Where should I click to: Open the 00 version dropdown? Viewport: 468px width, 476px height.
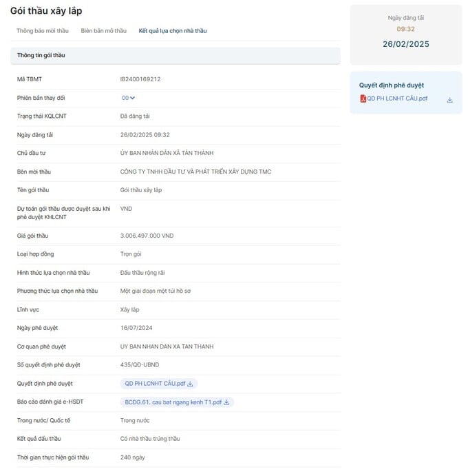[128, 98]
